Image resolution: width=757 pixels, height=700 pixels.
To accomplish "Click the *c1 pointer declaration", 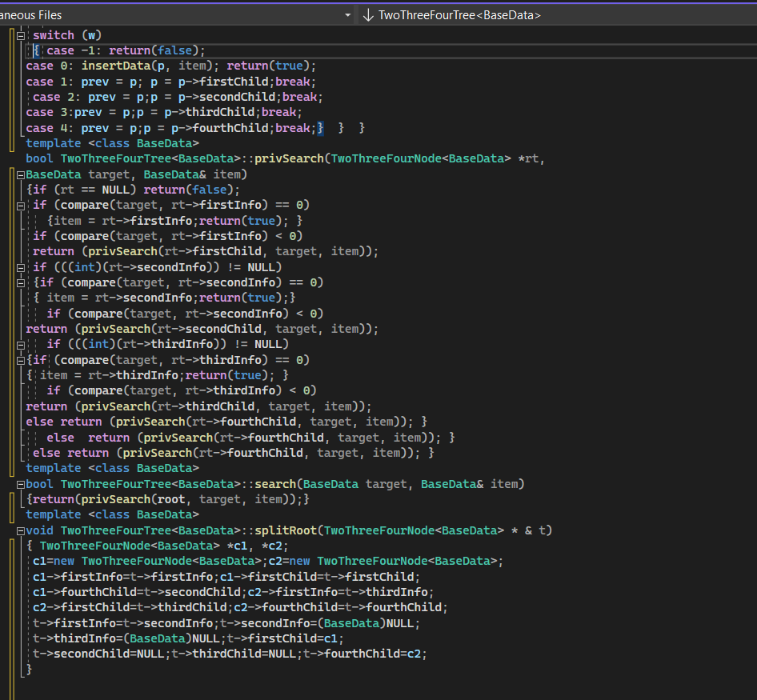I will [237, 546].
